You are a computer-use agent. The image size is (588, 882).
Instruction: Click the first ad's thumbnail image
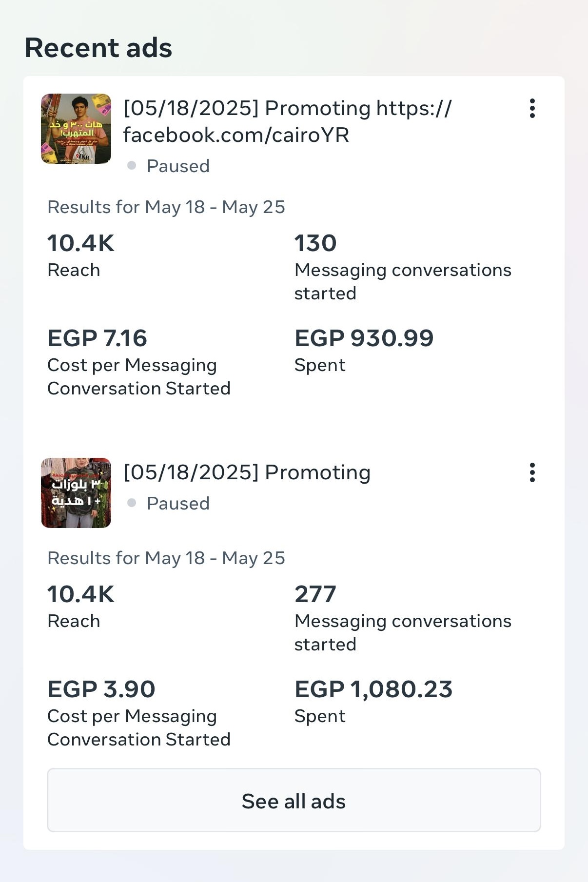pos(76,129)
